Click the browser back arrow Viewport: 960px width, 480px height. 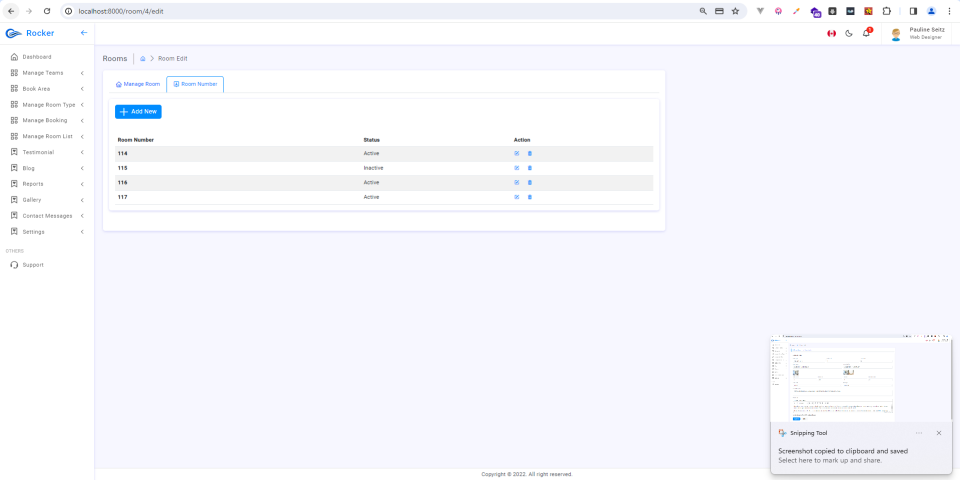[x=11, y=11]
